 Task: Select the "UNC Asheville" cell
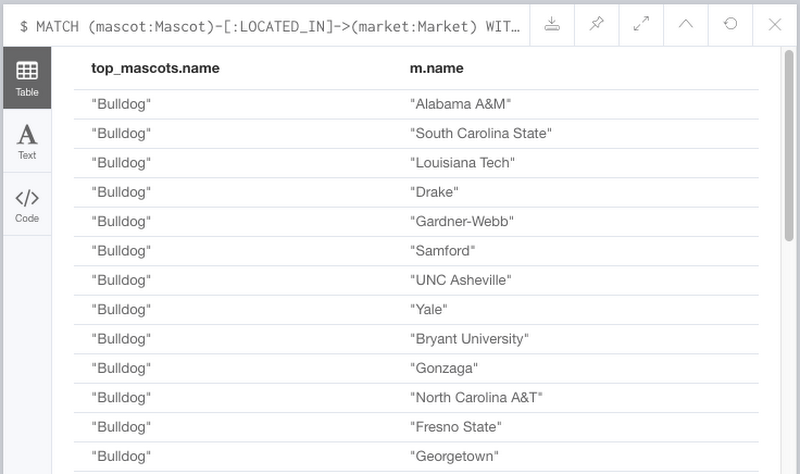coord(461,280)
